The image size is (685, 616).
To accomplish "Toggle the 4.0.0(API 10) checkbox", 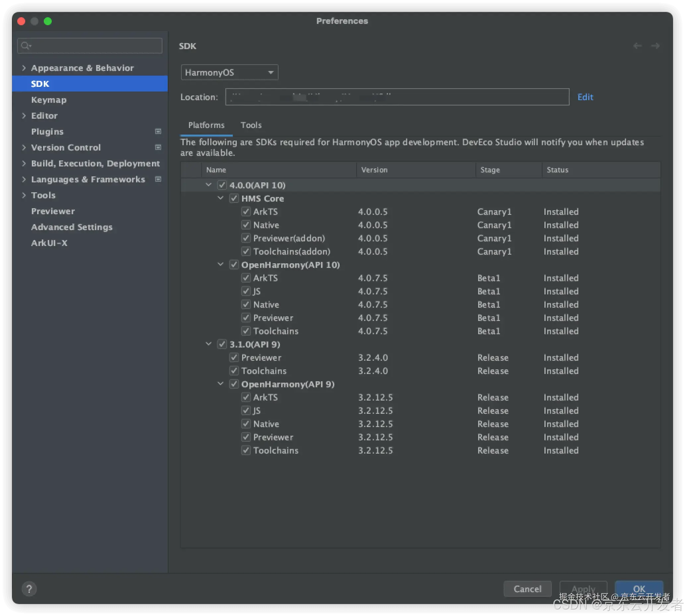I will (222, 185).
